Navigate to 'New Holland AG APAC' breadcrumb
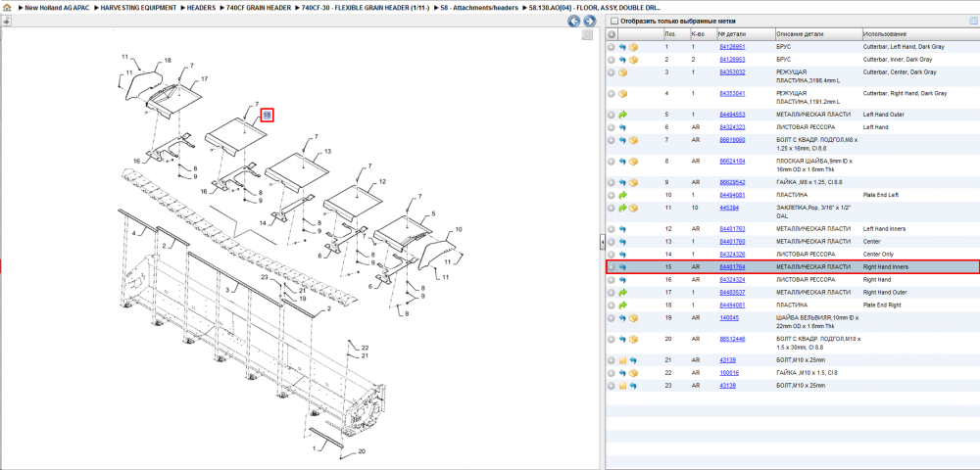This screenshot has height=470, width=980. point(58,8)
